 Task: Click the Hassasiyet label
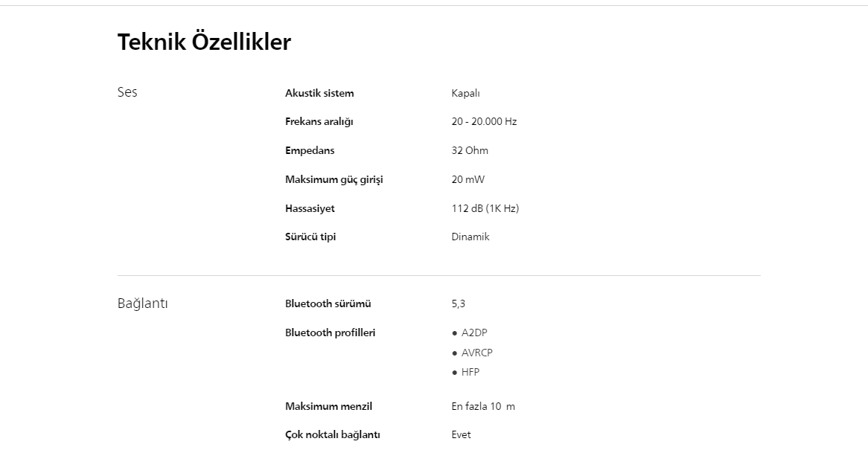click(x=310, y=208)
